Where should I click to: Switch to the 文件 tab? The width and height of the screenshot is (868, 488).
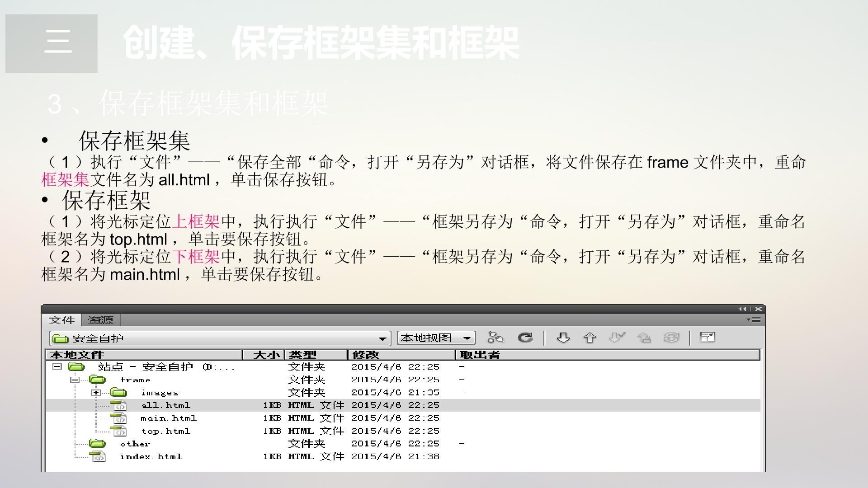pos(62,320)
